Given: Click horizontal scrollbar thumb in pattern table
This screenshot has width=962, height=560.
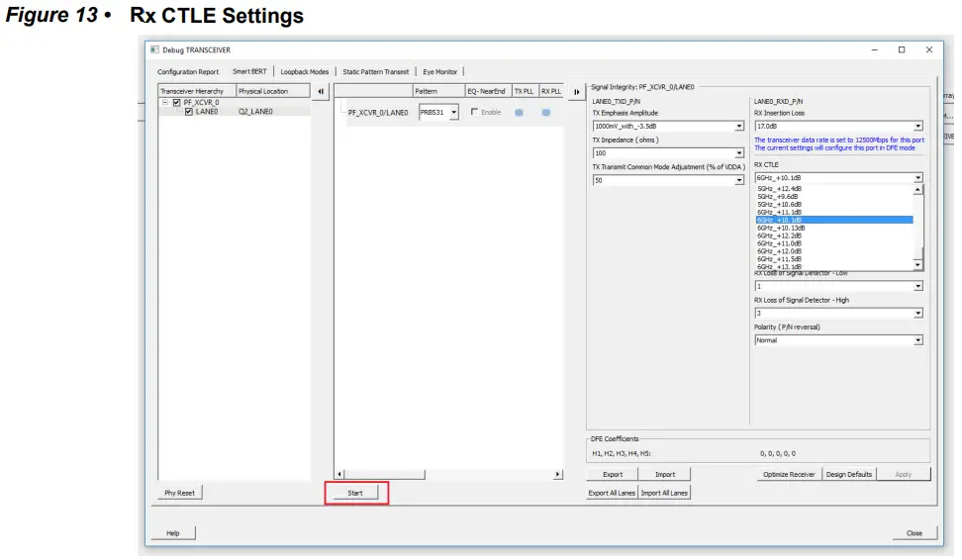Looking at the screenshot, I should tap(384, 474).
